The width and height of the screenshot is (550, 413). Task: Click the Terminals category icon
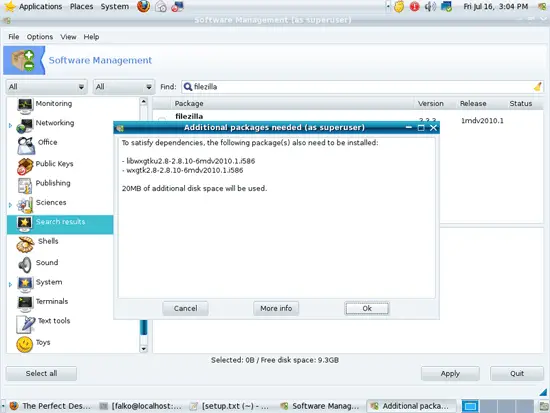[25, 304]
